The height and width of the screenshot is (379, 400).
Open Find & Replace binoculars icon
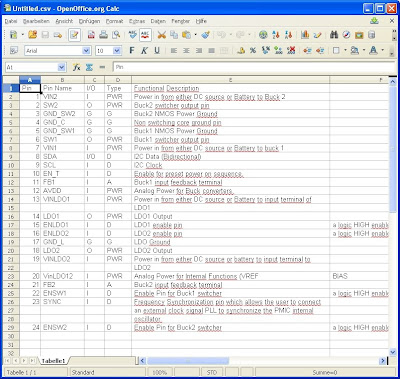tap(334, 35)
